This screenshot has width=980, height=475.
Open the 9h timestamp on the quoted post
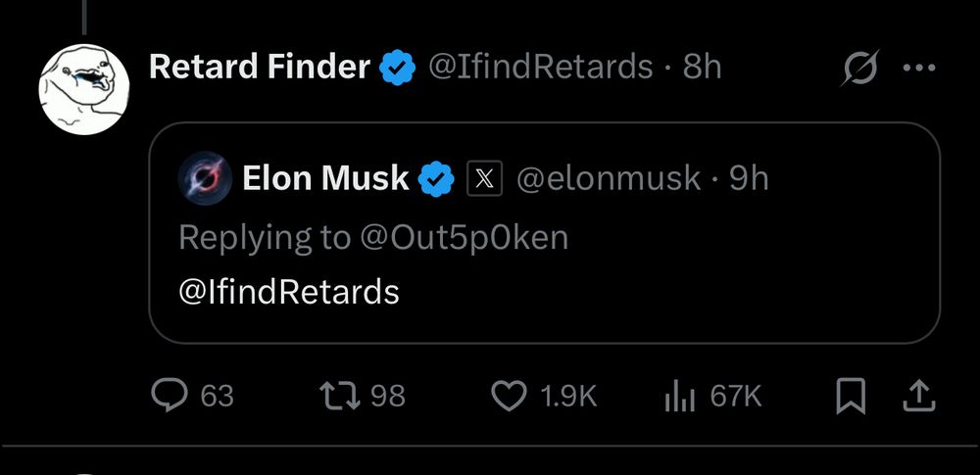[x=749, y=179]
